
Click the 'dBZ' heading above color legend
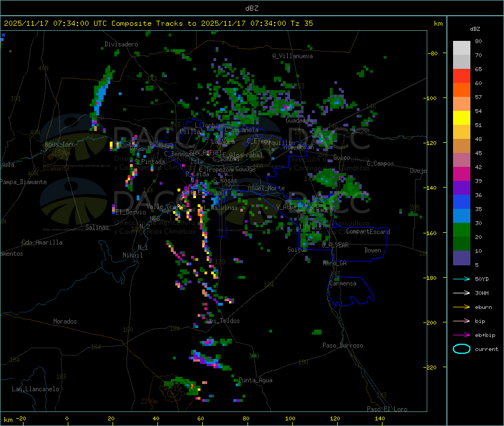coord(475,29)
